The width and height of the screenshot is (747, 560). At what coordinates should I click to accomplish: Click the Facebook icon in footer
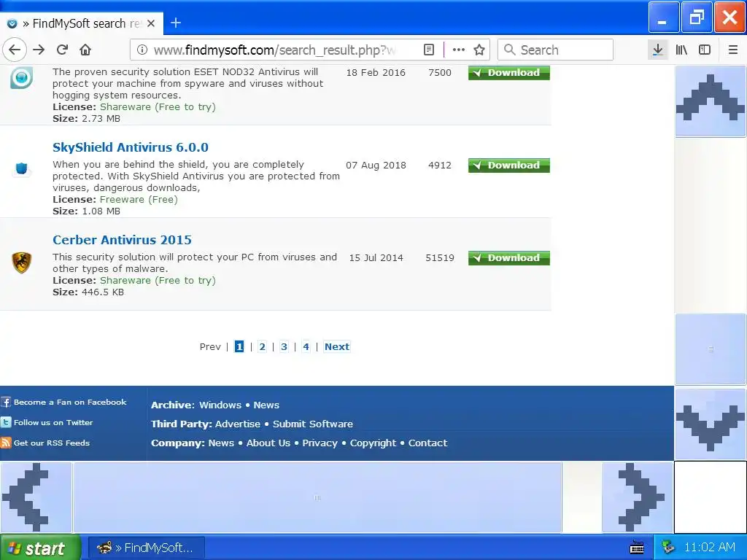pyautogui.click(x=6, y=402)
